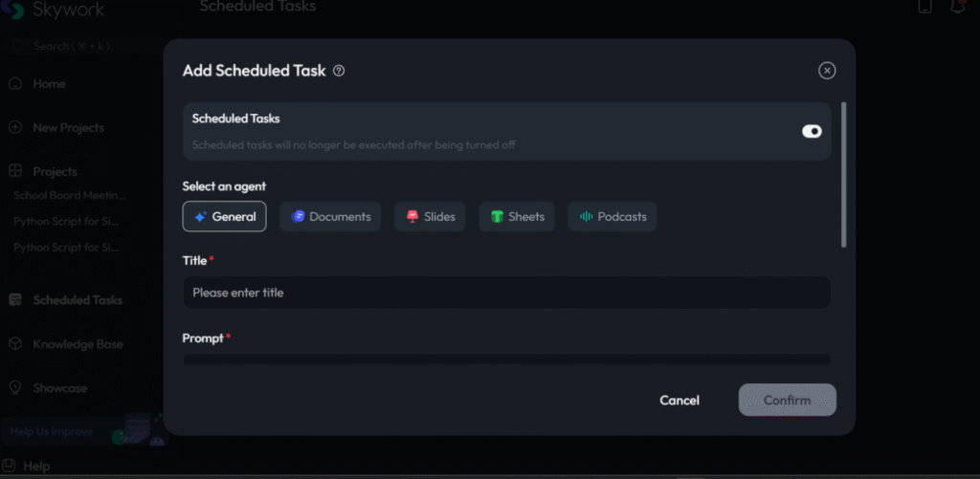Click the dialog's vertical scrollbar
The width and height of the screenshot is (980, 479).
pos(843,174)
